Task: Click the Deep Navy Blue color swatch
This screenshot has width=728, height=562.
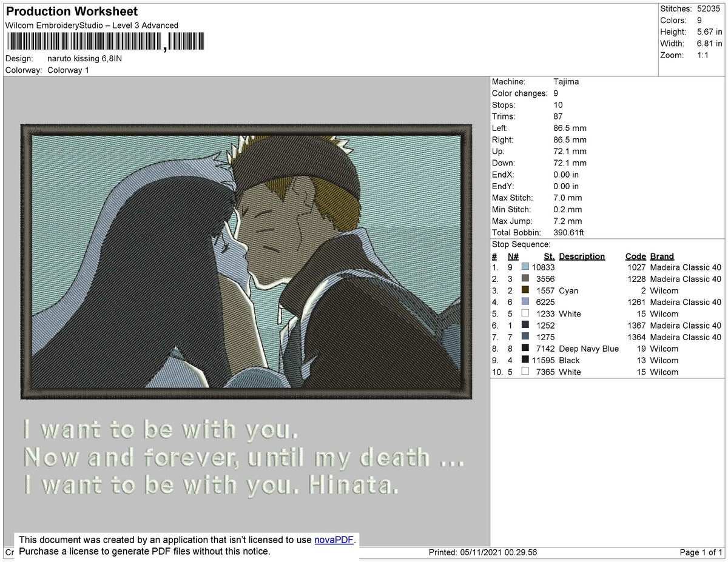Action: pyautogui.click(x=525, y=348)
